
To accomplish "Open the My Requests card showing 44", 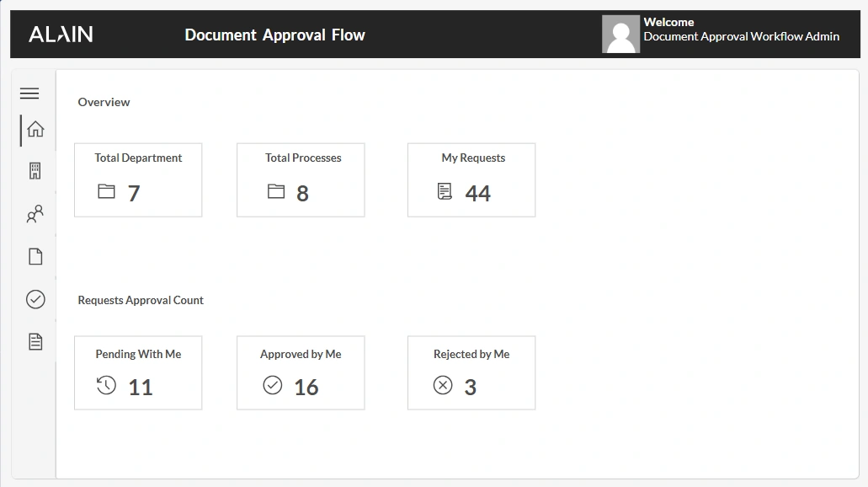I will tap(471, 179).
